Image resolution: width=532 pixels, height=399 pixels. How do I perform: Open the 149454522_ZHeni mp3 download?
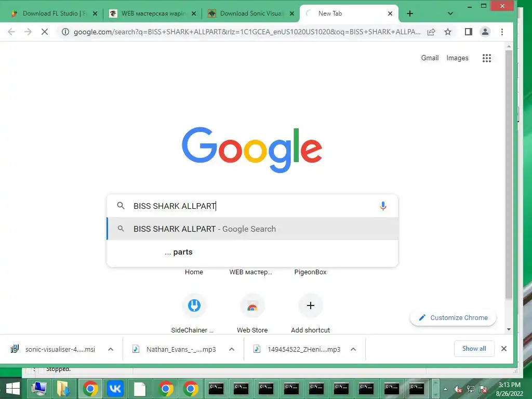tap(297, 349)
